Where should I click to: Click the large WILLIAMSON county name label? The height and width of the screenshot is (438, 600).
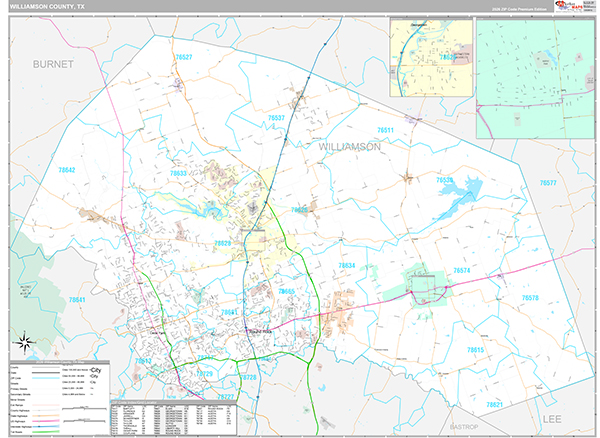[349, 146]
